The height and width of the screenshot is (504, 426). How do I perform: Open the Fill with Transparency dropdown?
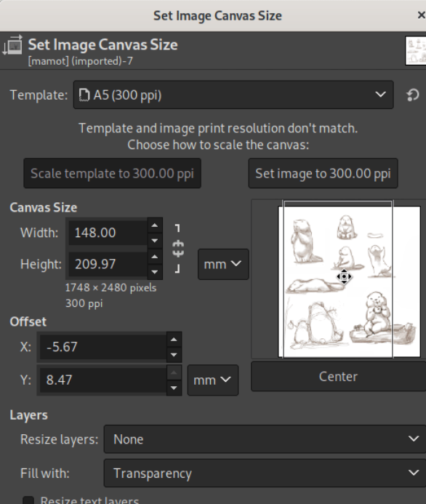[x=265, y=473]
